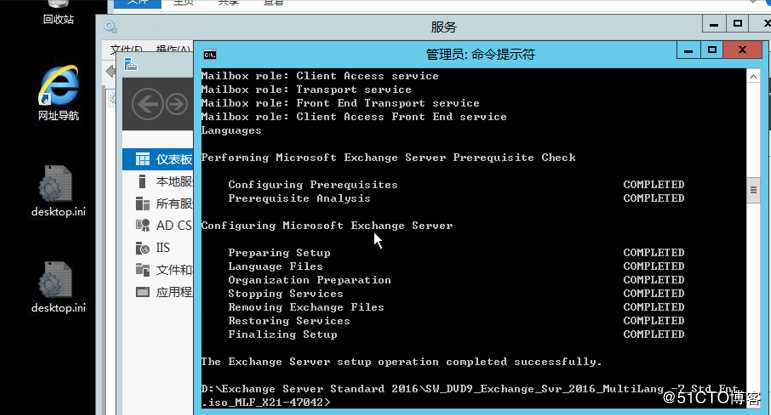Open the 文件 menu in Services window
Image resolution: width=771 pixels, height=415 pixels.
(126, 49)
